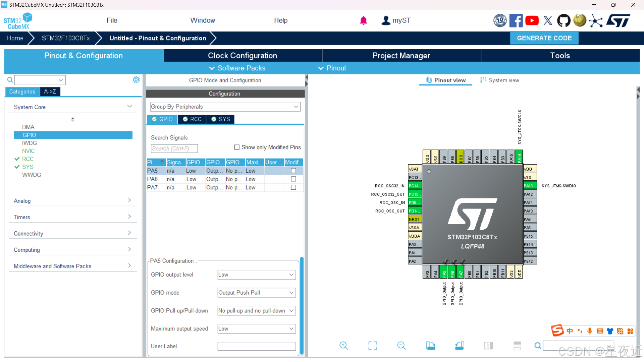Check the Modified box for PA7
The height and width of the screenshot is (362, 644).
(293, 187)
